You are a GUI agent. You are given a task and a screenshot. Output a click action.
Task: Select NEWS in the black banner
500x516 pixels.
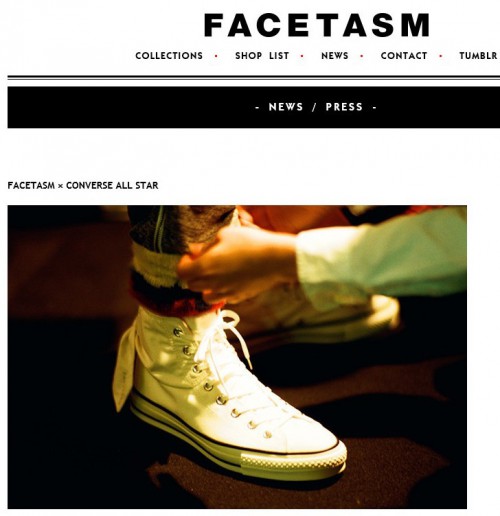(x=286, y=107)
